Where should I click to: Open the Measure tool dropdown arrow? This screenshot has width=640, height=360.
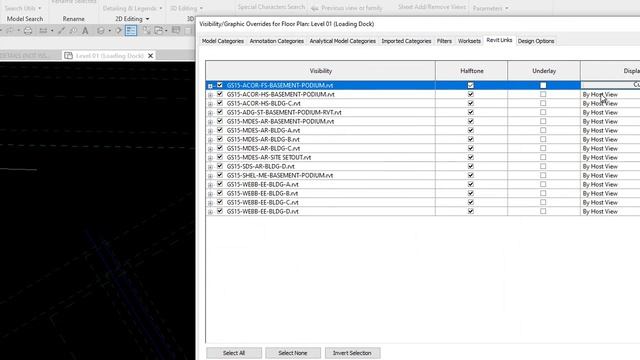[52, 31]
